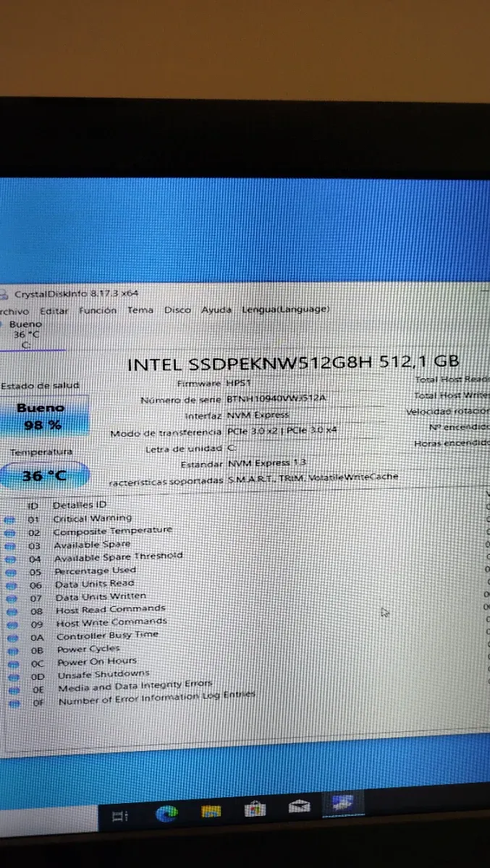Screen dimensions: 490x868
Task: Select the Composite Temperature row
Action: click(112, 531)
